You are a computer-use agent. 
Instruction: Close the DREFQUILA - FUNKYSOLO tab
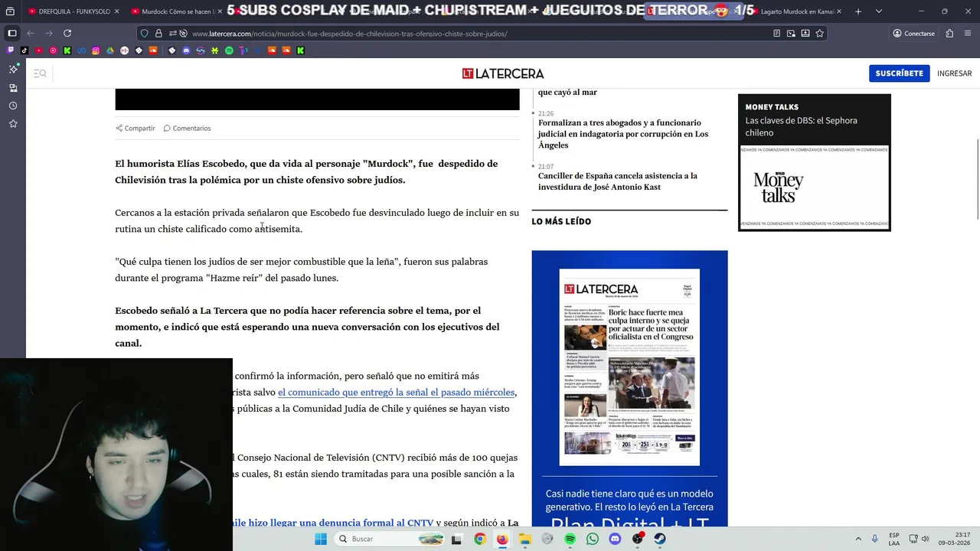(x=116, y=11)
